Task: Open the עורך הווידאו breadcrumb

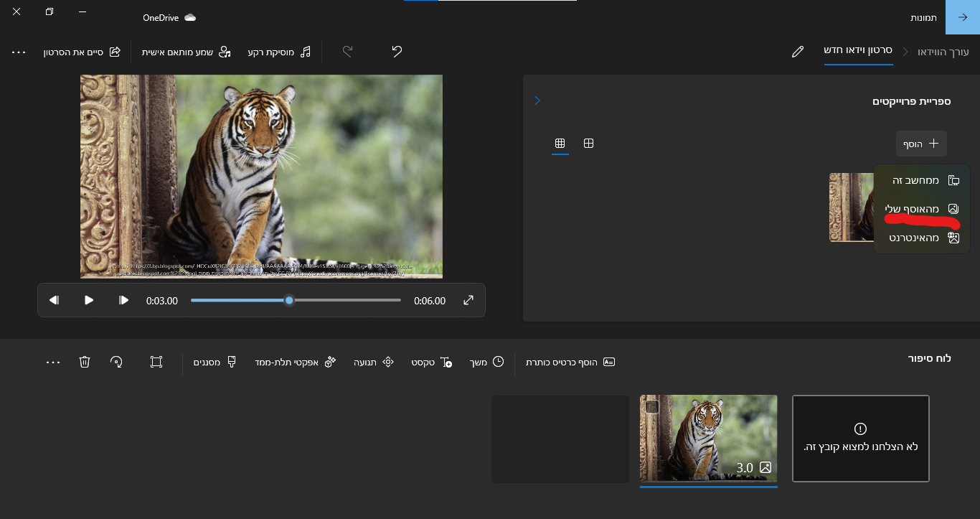Action: click(943, 52)
